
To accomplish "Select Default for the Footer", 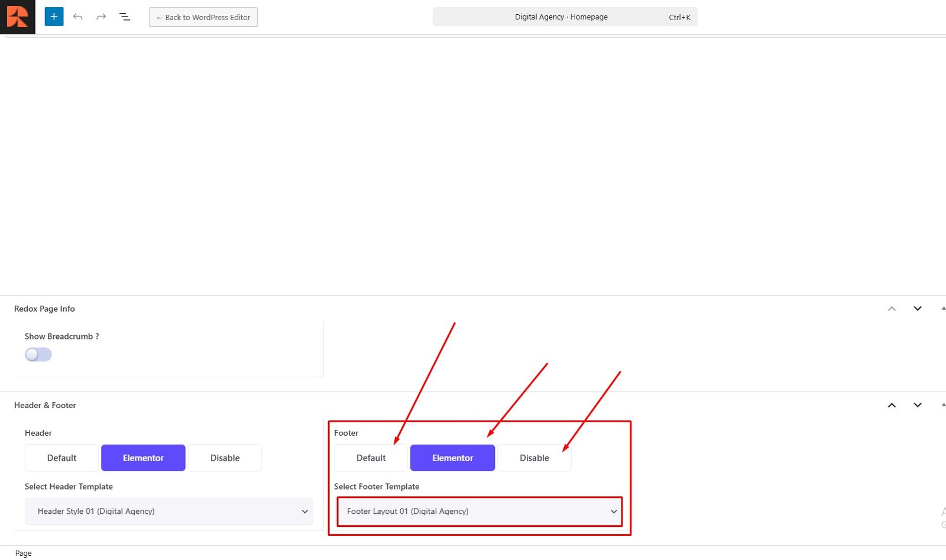I will coord(371,458).
